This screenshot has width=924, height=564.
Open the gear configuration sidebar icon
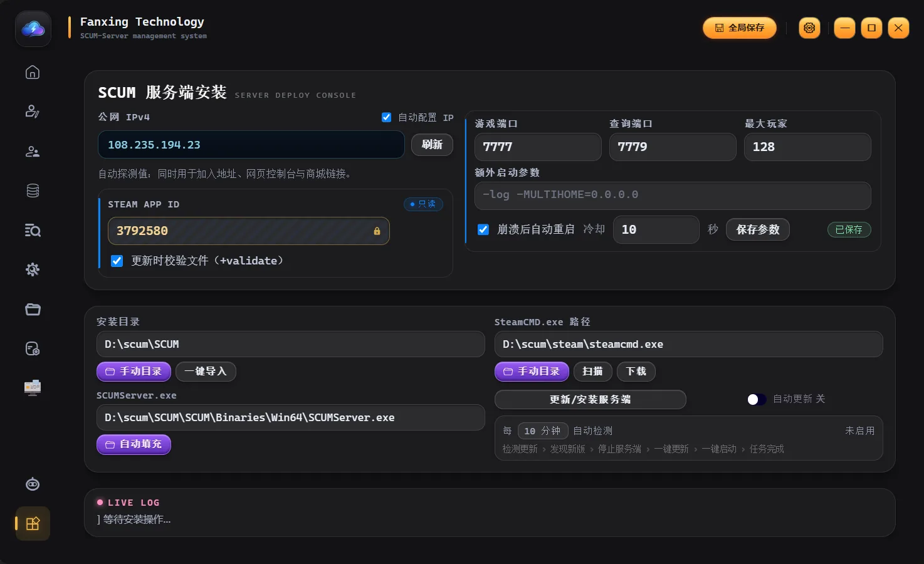point(33,269)
